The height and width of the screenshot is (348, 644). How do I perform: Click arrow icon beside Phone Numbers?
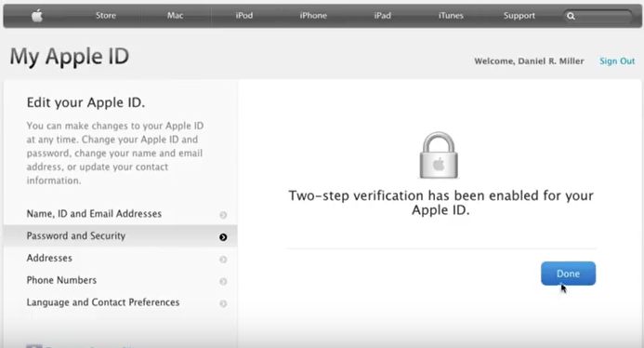[x=223, y=281]
